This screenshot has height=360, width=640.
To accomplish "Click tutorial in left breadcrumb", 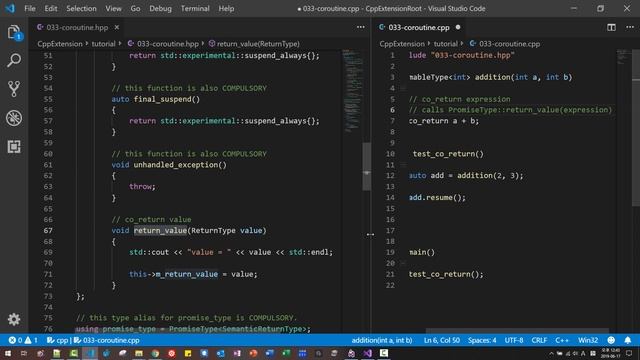I will (x=103, y=44).
